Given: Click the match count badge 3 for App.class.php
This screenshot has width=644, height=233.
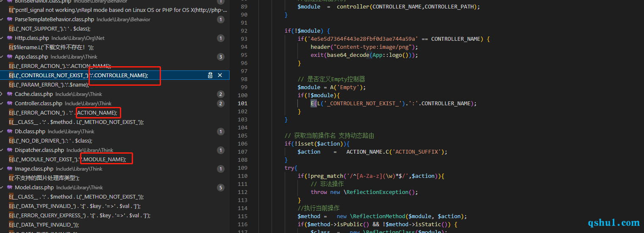Looking at the screenshot, I should coord(220,57).
